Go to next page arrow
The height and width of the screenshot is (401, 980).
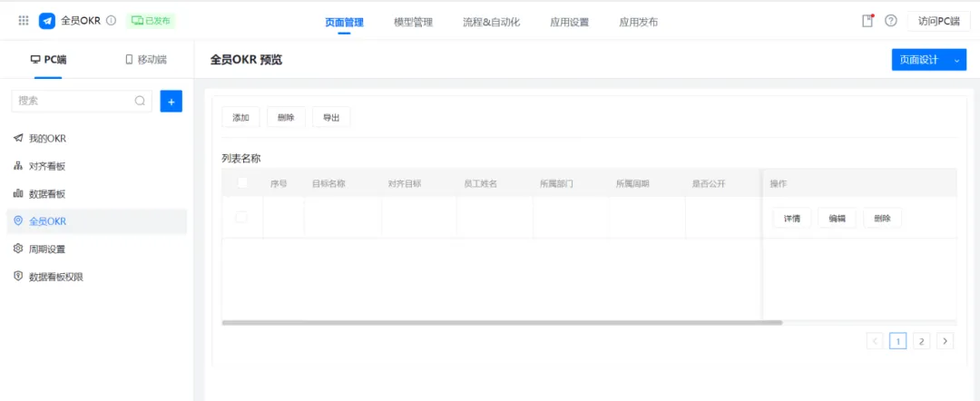945,341
